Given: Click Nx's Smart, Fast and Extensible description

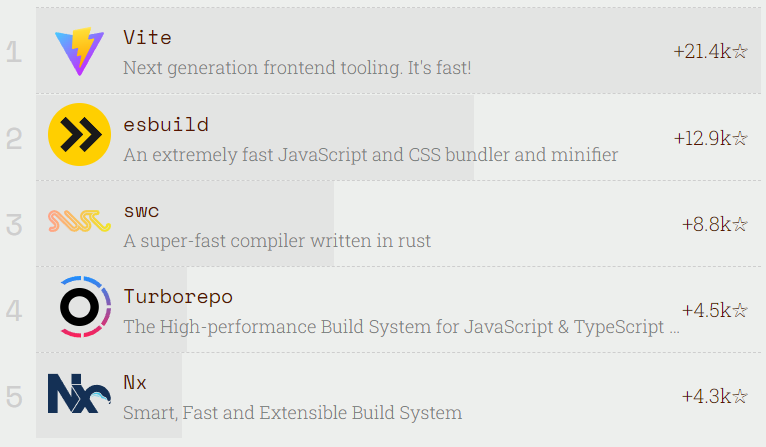Looking at the screenshot, I should 292,413.
